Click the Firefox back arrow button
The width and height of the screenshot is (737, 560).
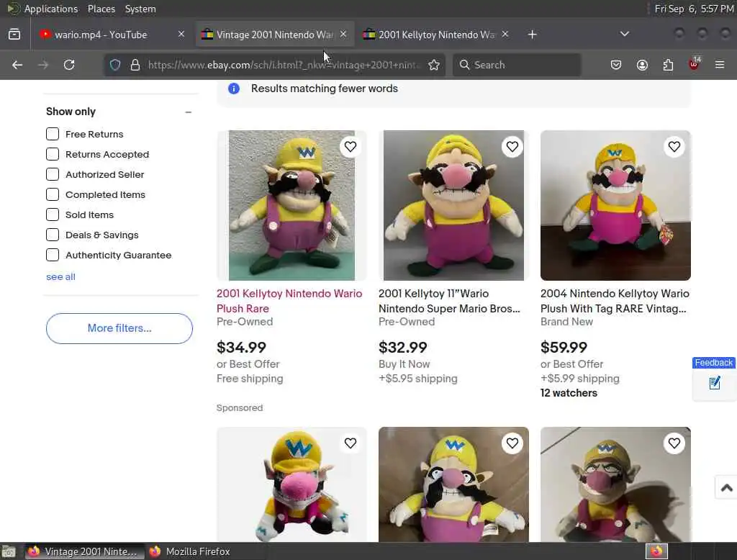(x=17, y=65)
